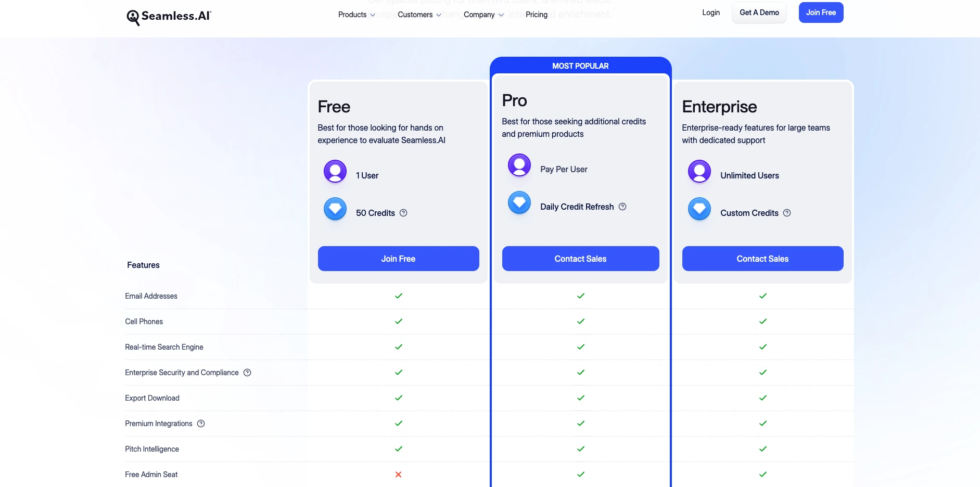
Task: Click the diamond icon beside 50 Credits
Action: coord(335,209)
